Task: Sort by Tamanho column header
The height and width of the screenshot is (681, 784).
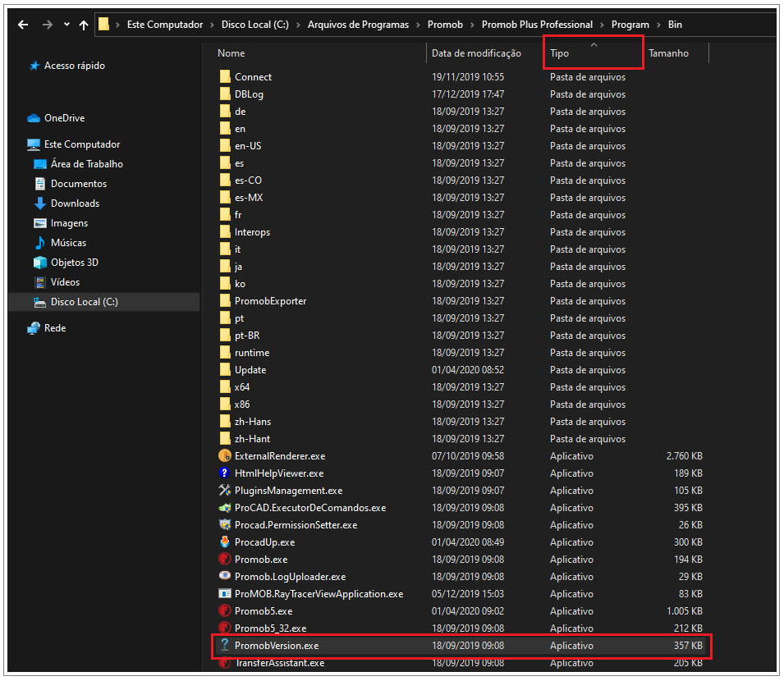Action: tap(668, 53)
